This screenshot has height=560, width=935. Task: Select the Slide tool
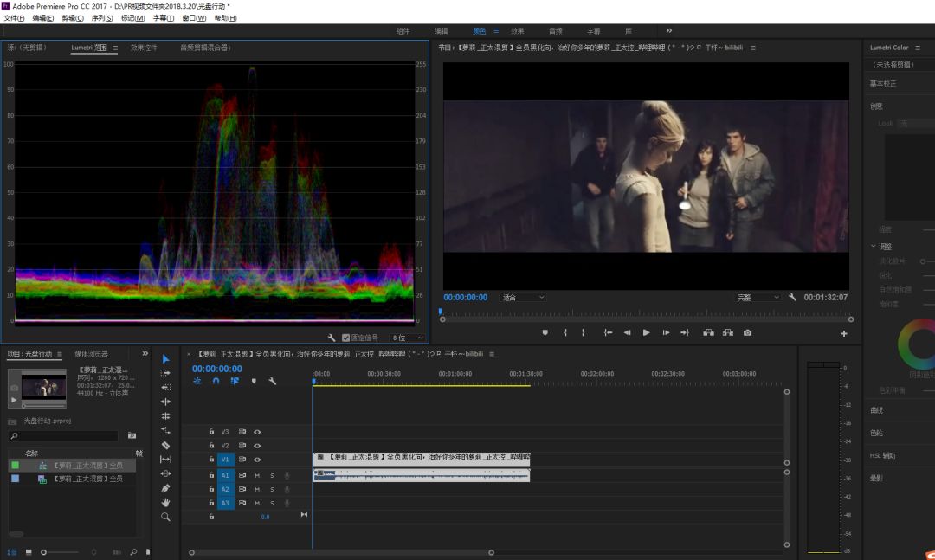point(165,473)
